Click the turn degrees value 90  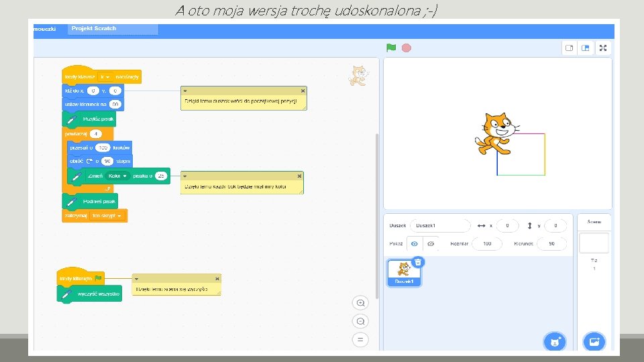pyautogui.click(x=107, y=161)
